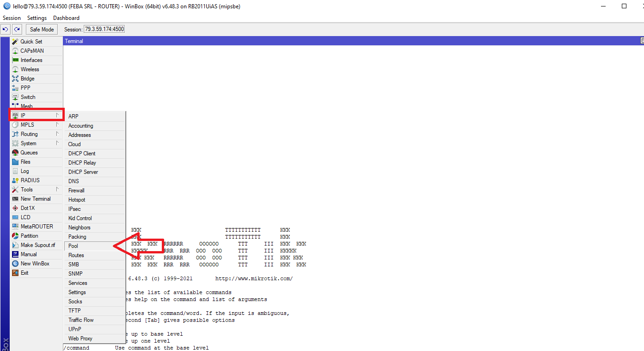The height and width of the screenshot is (351, 644).
Task: Click the Tools icon
Action: tap(15, 190)
